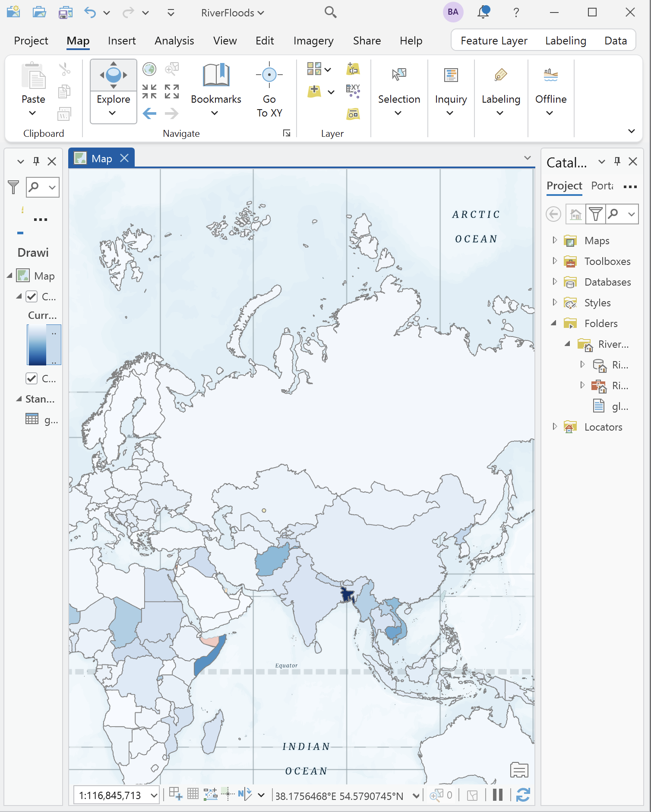Open the Basemap dropdown arrow
Image resolution: width=651 pixels, height=812 pixels.
pos(328,69)
